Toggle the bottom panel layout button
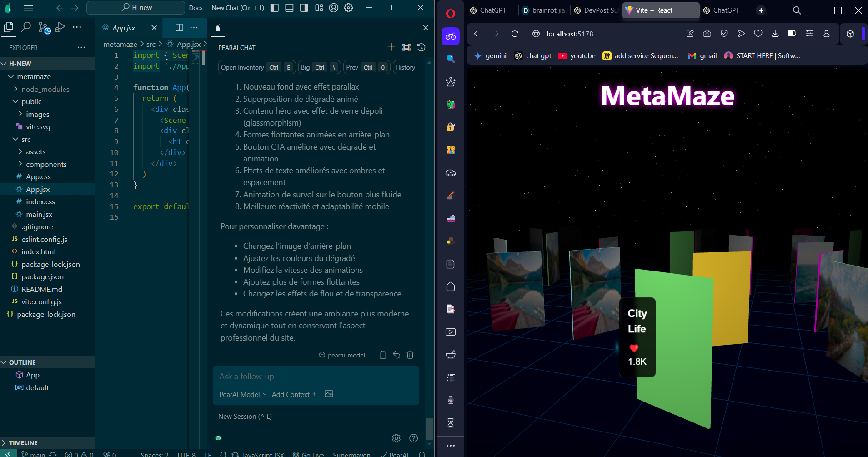 coord(289,8)
